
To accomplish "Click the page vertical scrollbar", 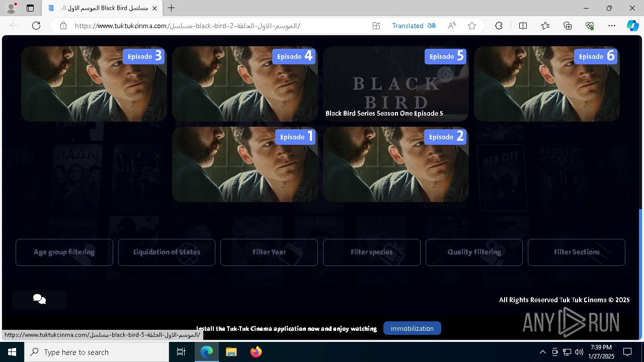I will coord(640,273).
